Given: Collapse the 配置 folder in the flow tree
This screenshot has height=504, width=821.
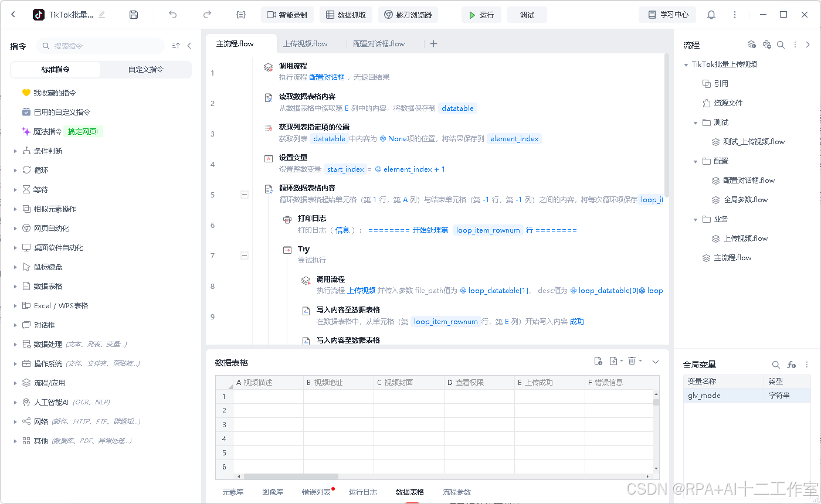Looking at the screenshot, I should (x=696, y=161).
